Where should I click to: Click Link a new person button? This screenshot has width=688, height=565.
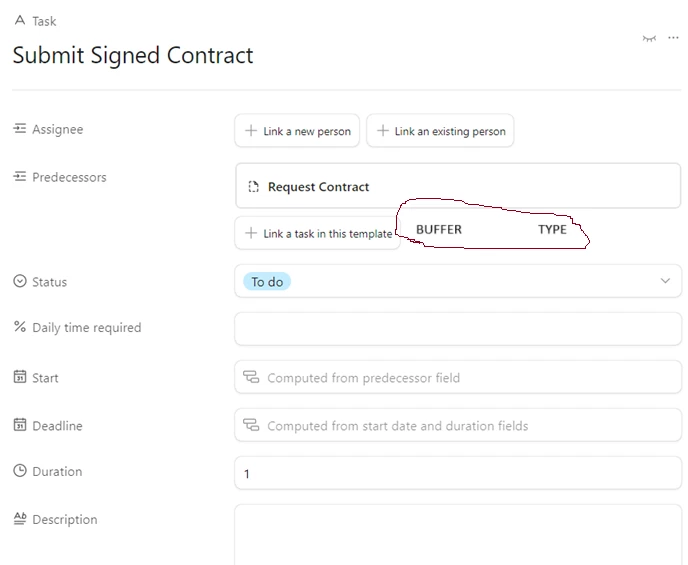297,131
